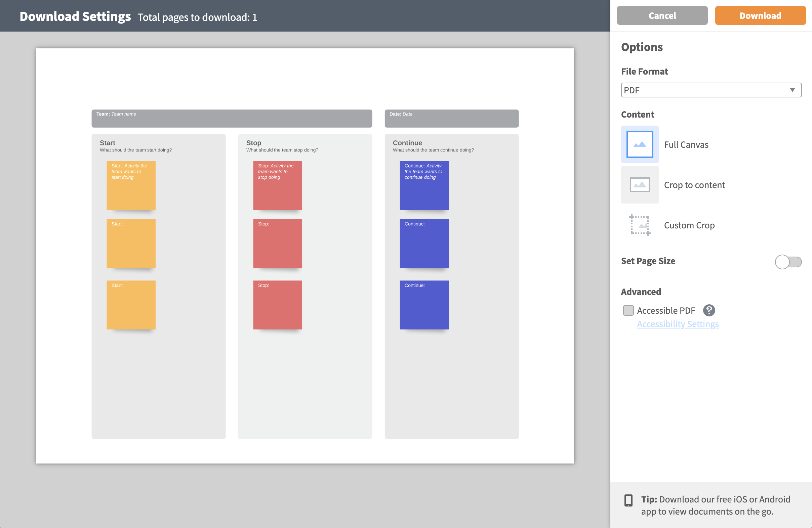Click the Continue sticky note with activity text
The height and width of the screenshot is (528, 812).
(x=424, y=185)
